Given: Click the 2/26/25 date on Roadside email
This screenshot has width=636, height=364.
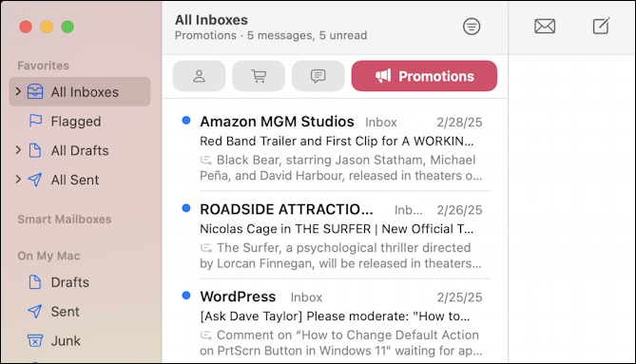Looking at the screenshot, I should [x=459, y=210].
